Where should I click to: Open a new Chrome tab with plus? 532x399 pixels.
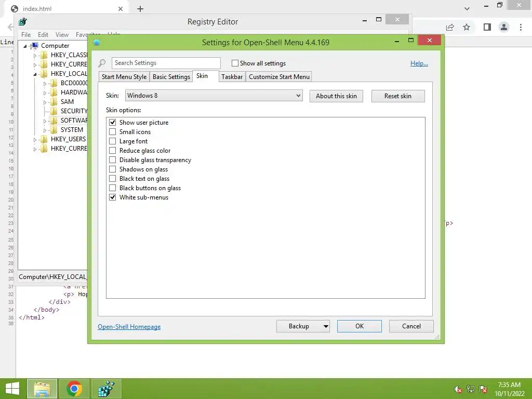click(x=140, y=9)
